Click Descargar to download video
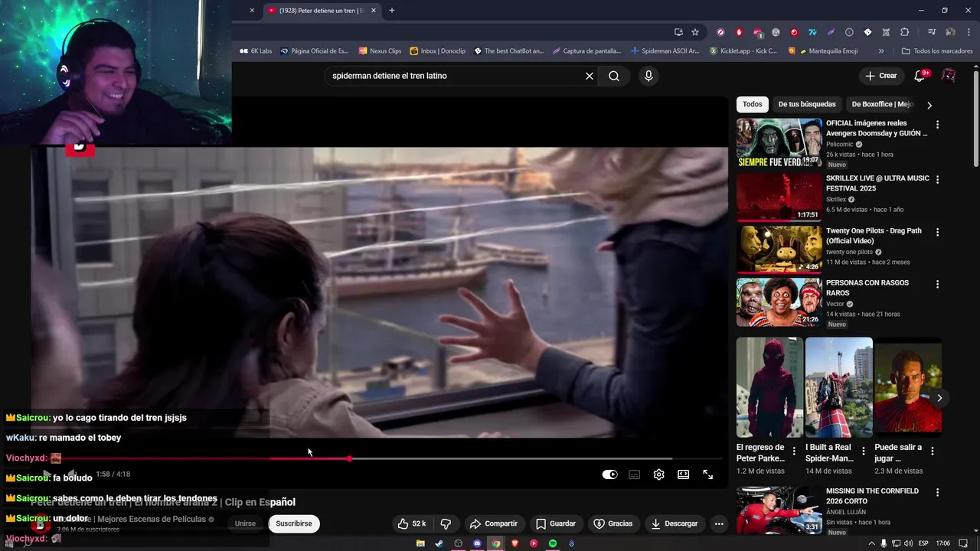 point(674,523)
